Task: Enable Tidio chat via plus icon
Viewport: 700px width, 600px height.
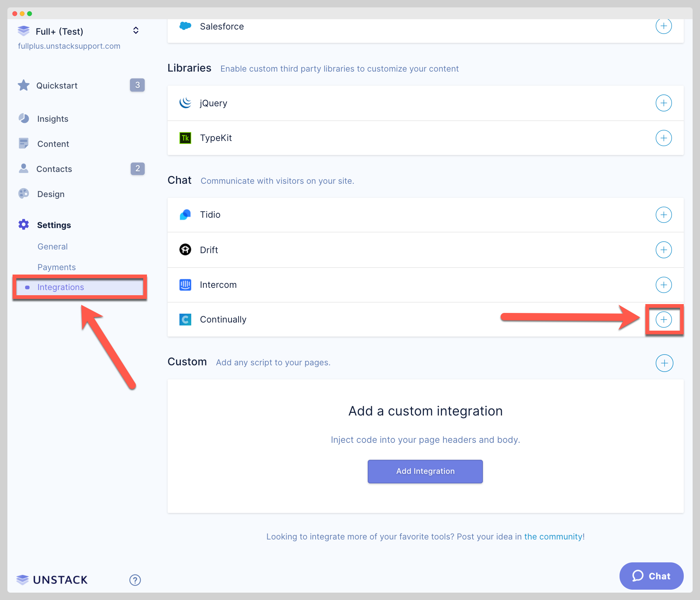Action: pyautogui.click(x=663, y=215)
